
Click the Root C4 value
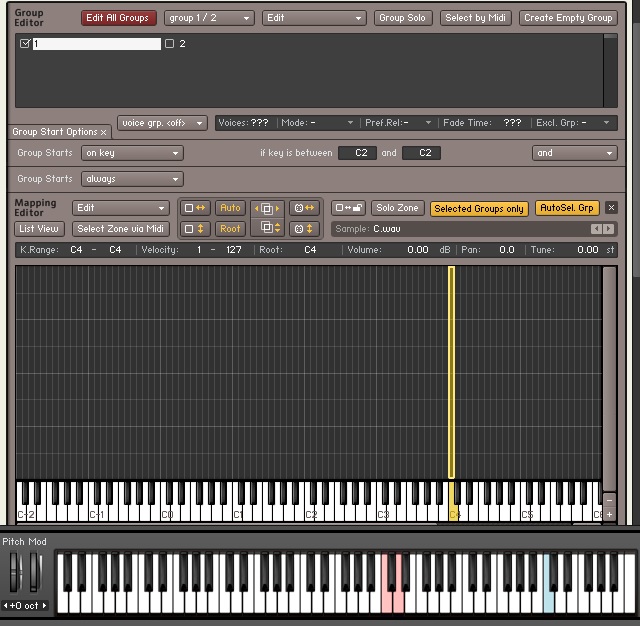point(310,250)
